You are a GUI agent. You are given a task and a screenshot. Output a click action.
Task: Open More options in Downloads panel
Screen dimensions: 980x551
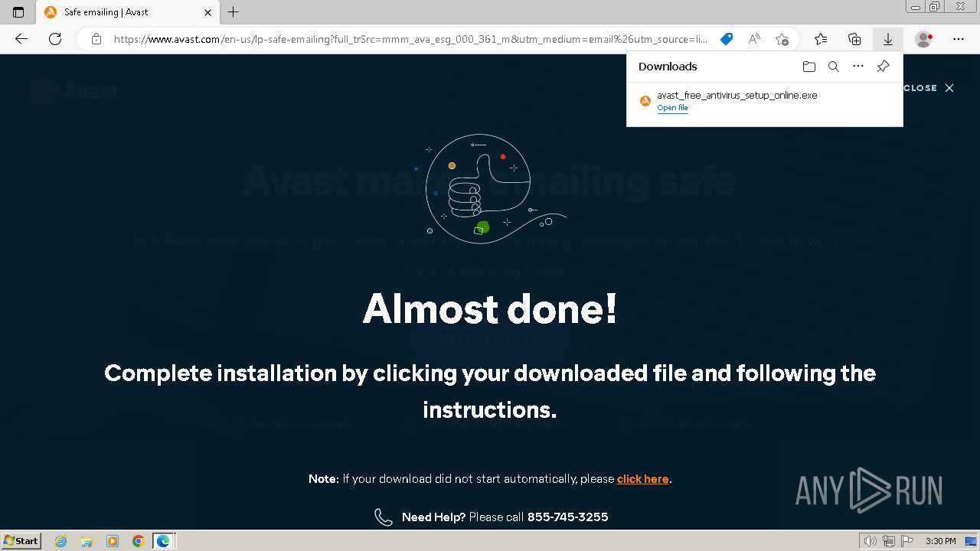tap(858, 67)
